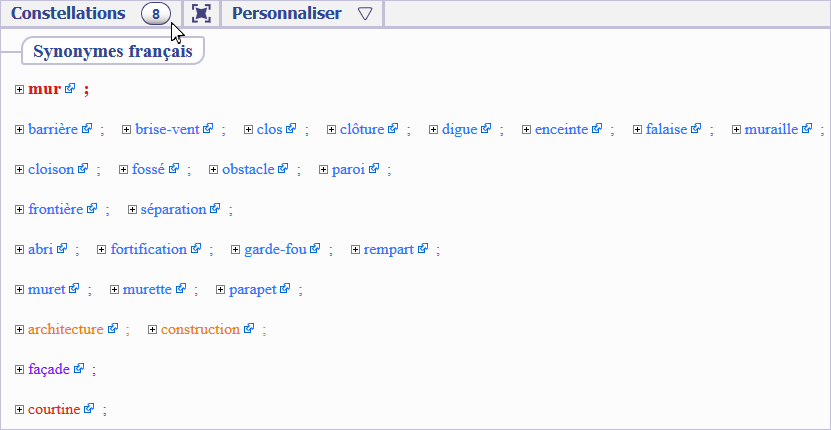Open the Personnaliser dropdown menu
Image resolution: width=831 pixels, height=430 pixels.
[302, 13]
